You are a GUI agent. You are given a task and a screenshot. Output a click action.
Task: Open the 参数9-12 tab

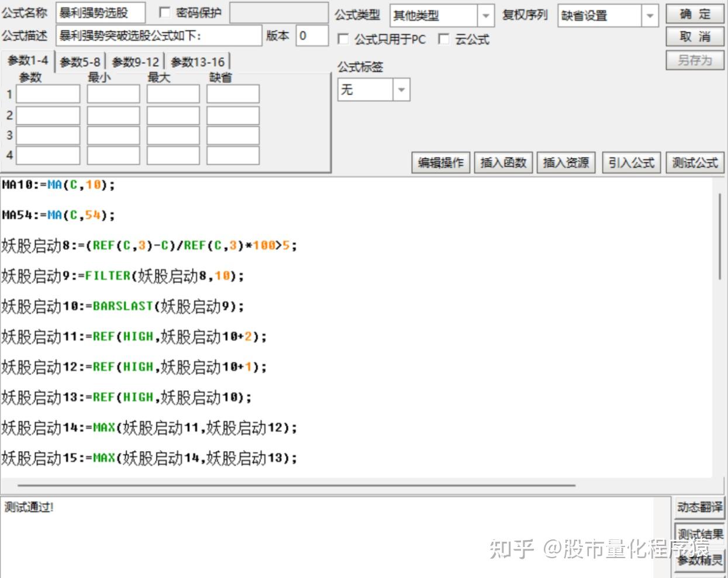(x=135, y=62)
